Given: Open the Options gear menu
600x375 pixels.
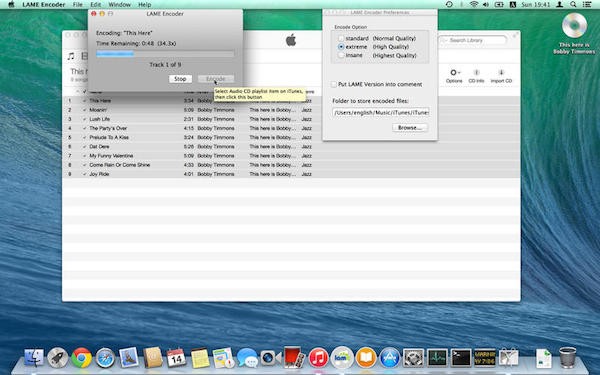Looking at the screenshot, I should click(454, 76).
